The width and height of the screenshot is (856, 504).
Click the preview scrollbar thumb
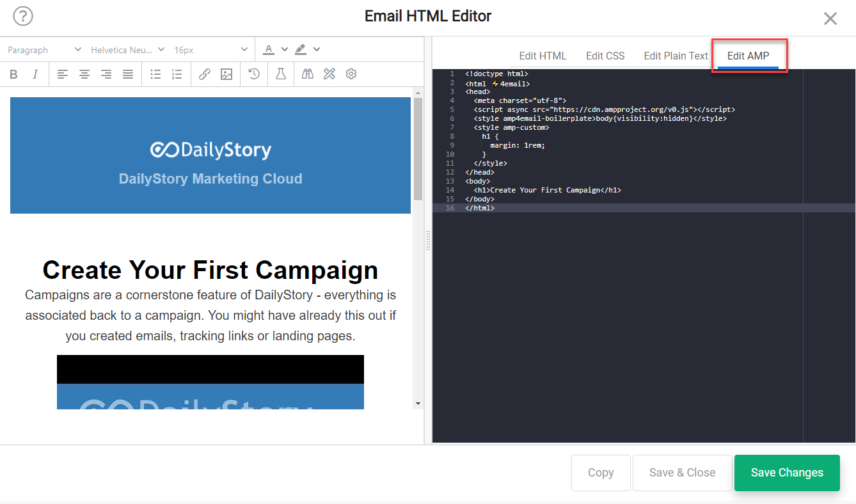pyautogui.click(x=418, y=148)
